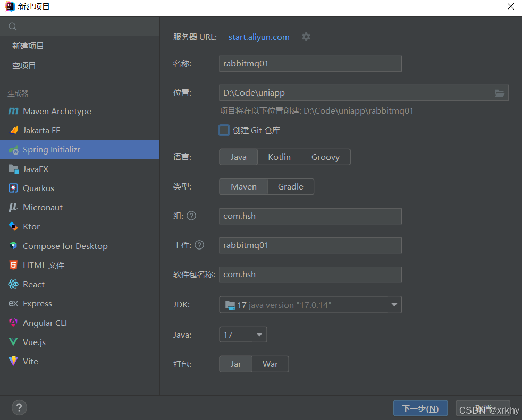
Task: Select 新建项目 in the left list
Action: [x=28, y=46]
